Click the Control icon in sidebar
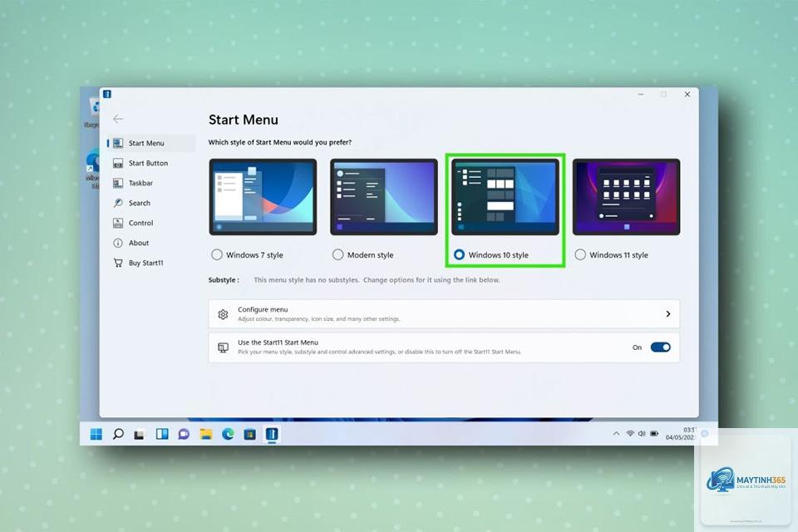 [x=118, y=223]
